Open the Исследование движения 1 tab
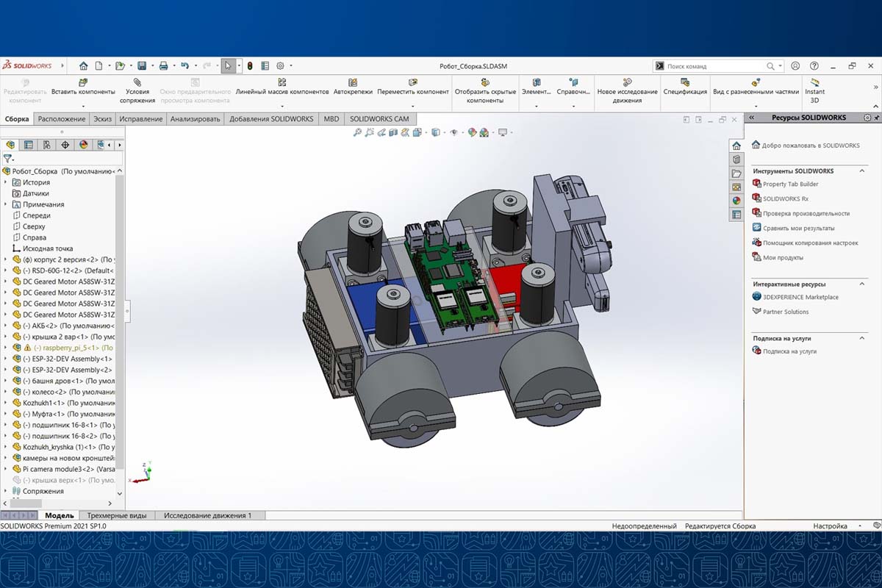 [x=207, y=515]
